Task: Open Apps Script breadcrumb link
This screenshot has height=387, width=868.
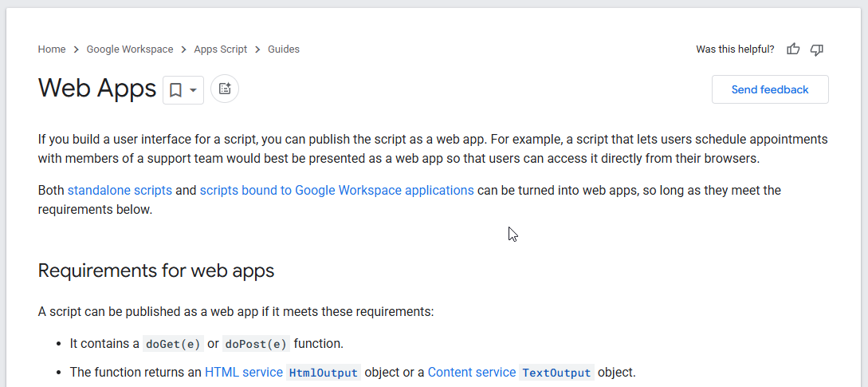Action: [220, 49]
